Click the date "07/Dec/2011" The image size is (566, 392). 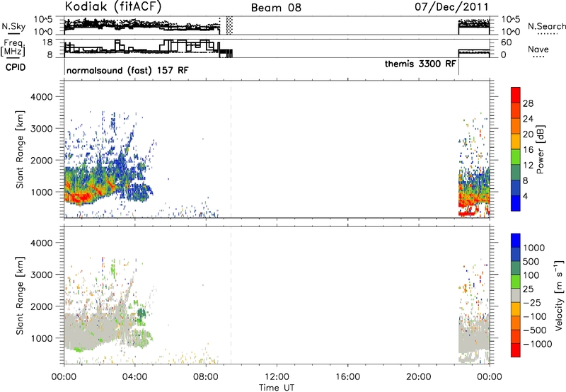click(x=451, y=6)
